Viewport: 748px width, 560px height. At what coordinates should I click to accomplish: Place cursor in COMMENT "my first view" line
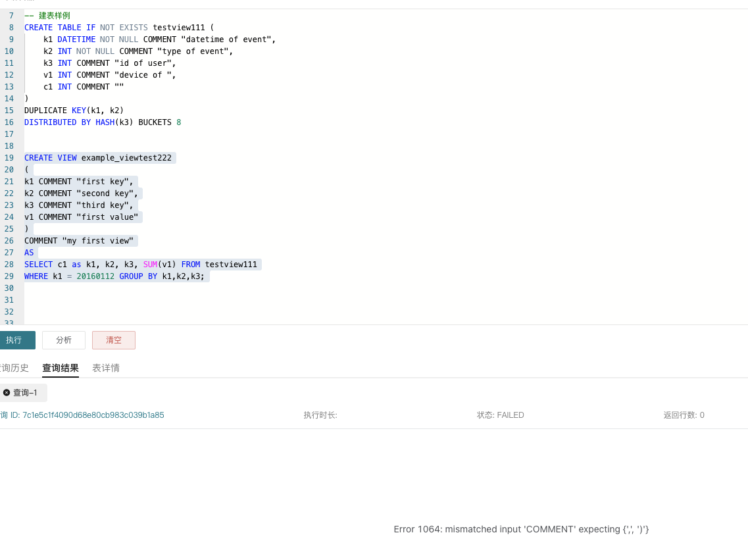79,241
